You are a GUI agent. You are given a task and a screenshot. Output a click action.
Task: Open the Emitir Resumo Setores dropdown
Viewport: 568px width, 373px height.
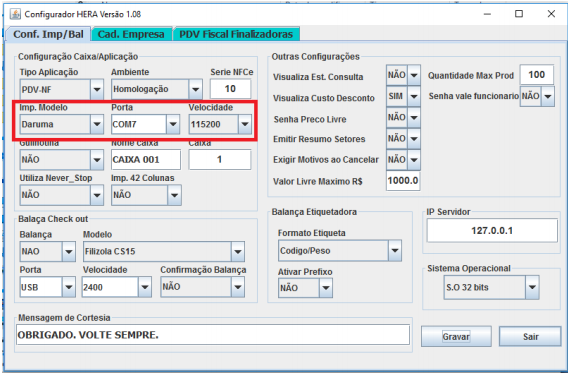click(403, 138)
